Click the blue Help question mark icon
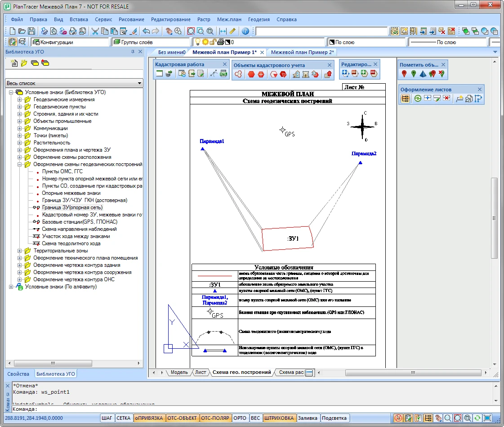The width and height of the screenshot is (504, 427). click(x=245, y=31)
